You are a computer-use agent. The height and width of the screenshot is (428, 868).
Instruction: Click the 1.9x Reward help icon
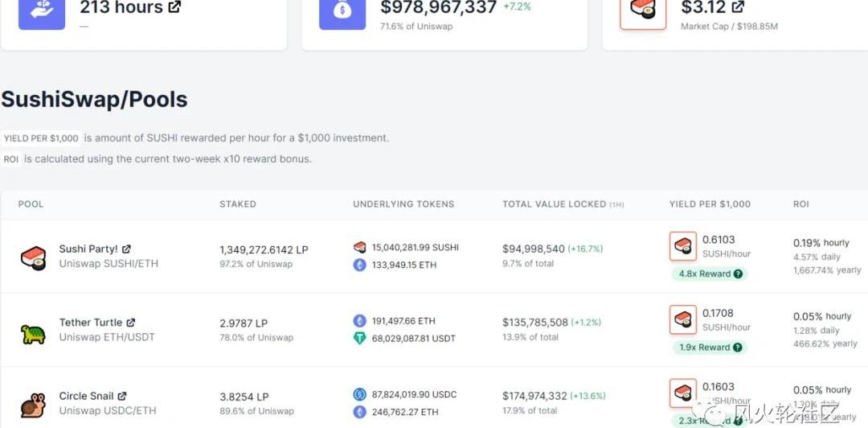pyautogui.click(x=738, y=348)
